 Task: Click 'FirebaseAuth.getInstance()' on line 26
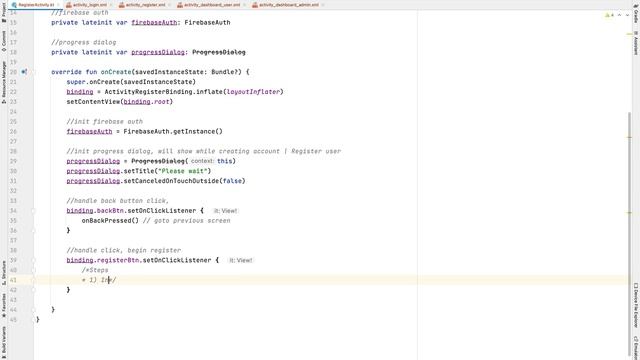pyautogui.click(x=173, y=131)
